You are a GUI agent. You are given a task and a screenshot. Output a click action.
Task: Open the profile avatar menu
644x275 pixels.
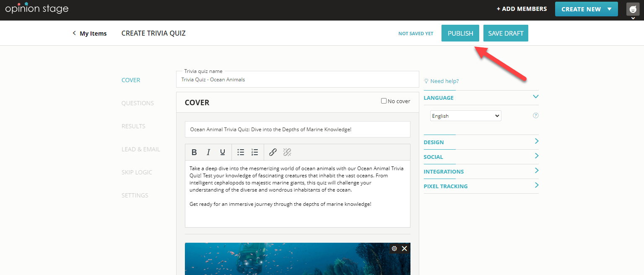632,9
